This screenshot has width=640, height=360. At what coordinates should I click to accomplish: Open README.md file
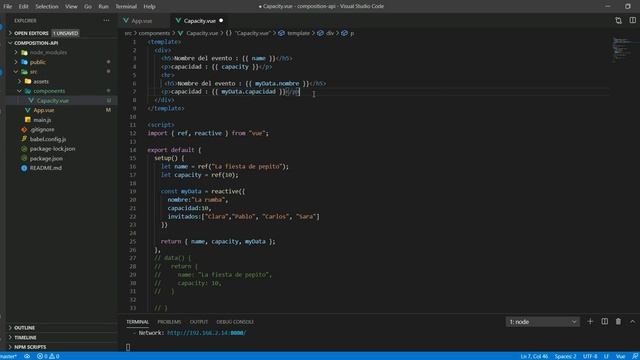(x=46, y=168)
